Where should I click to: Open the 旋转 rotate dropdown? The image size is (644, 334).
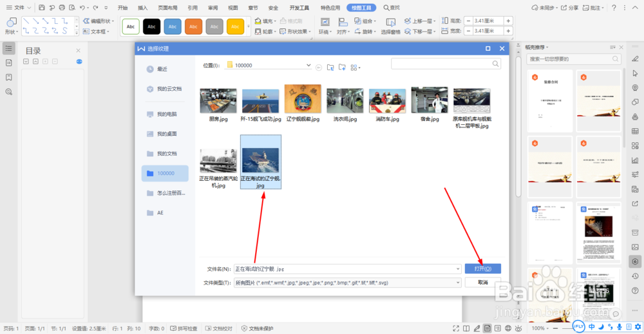[x=365, y=31]
